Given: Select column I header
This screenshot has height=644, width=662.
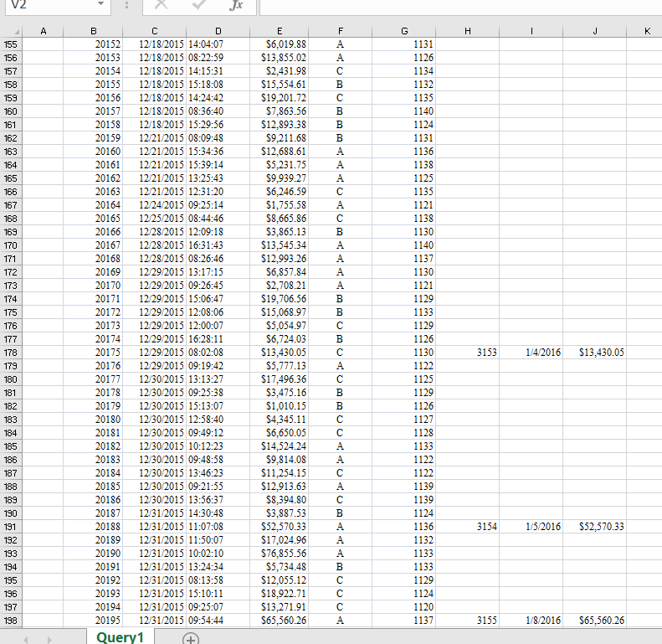Looking at the screenshot, I should [531, 31].
